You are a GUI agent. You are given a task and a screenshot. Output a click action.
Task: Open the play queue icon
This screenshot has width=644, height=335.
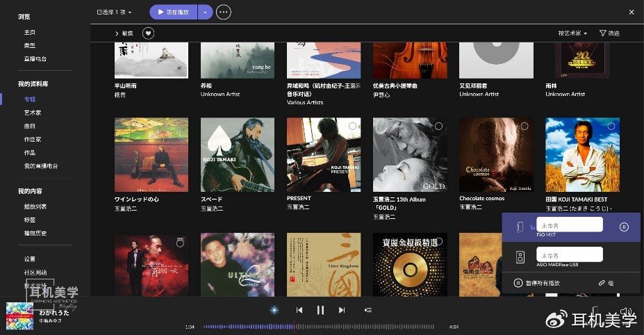point(368,310)
